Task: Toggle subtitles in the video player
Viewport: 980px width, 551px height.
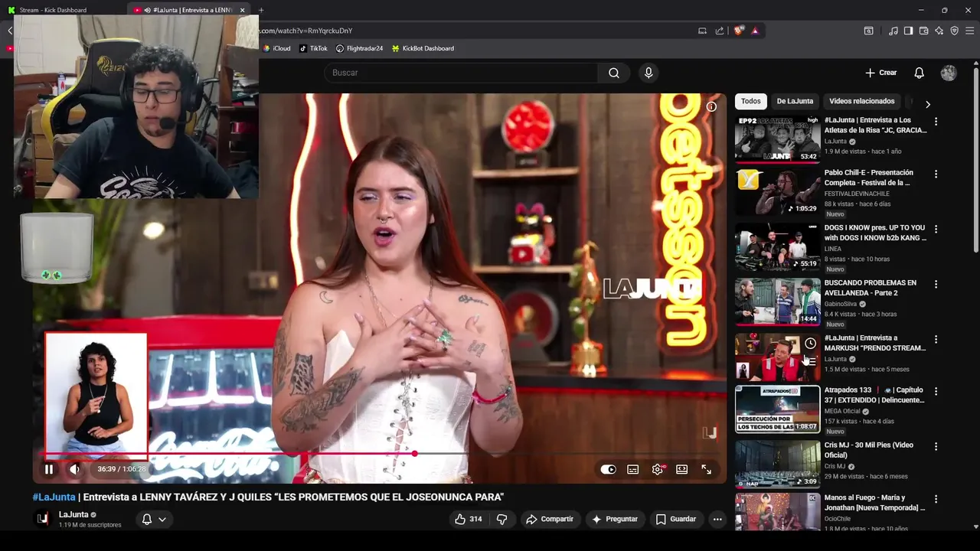Action: 633,469
